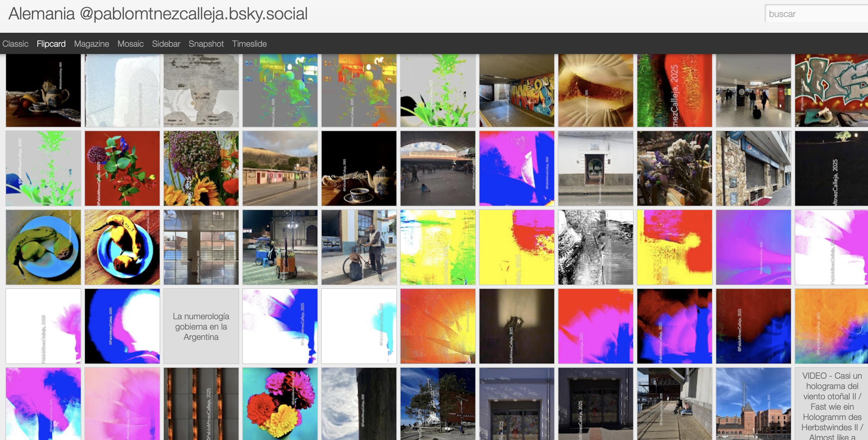Open the green bananas on blue plate thumbnail

[43, 247]
